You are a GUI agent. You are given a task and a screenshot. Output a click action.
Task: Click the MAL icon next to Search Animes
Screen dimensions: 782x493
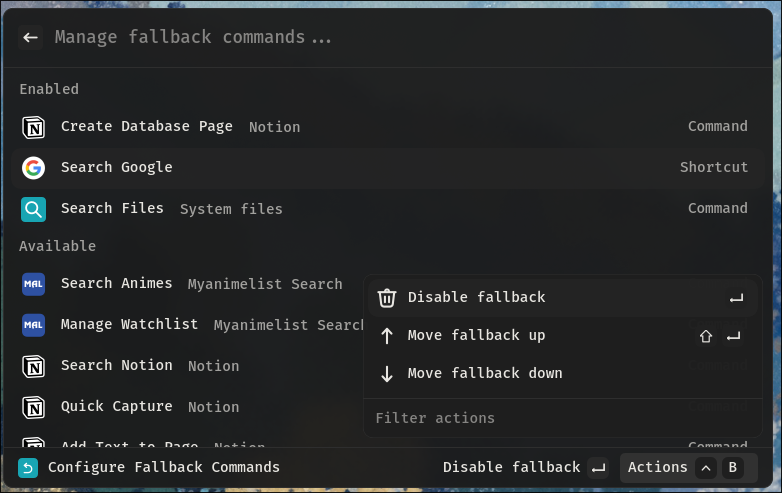(x=33, y=284)
